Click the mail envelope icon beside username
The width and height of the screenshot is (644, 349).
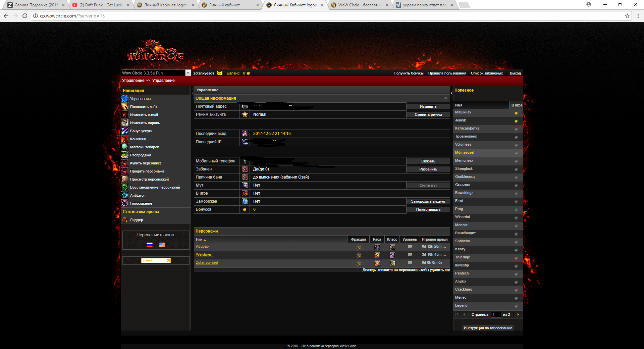coord(220,73)
